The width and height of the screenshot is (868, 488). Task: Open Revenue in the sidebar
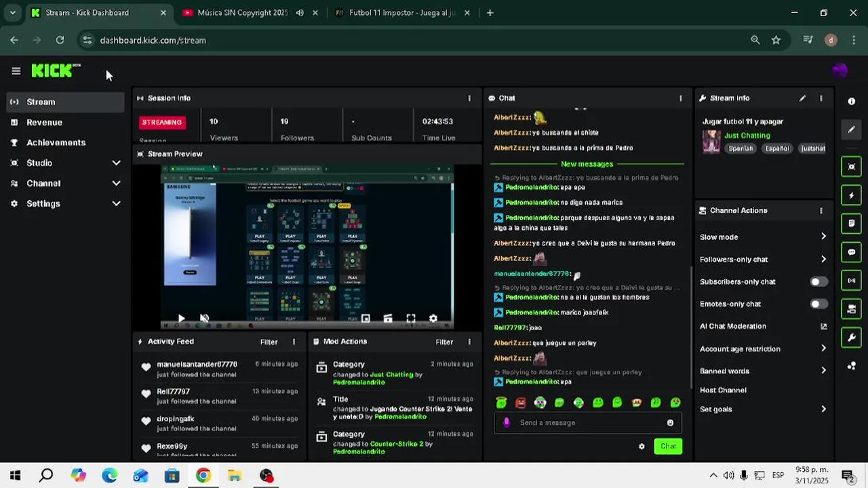(66, 123)
